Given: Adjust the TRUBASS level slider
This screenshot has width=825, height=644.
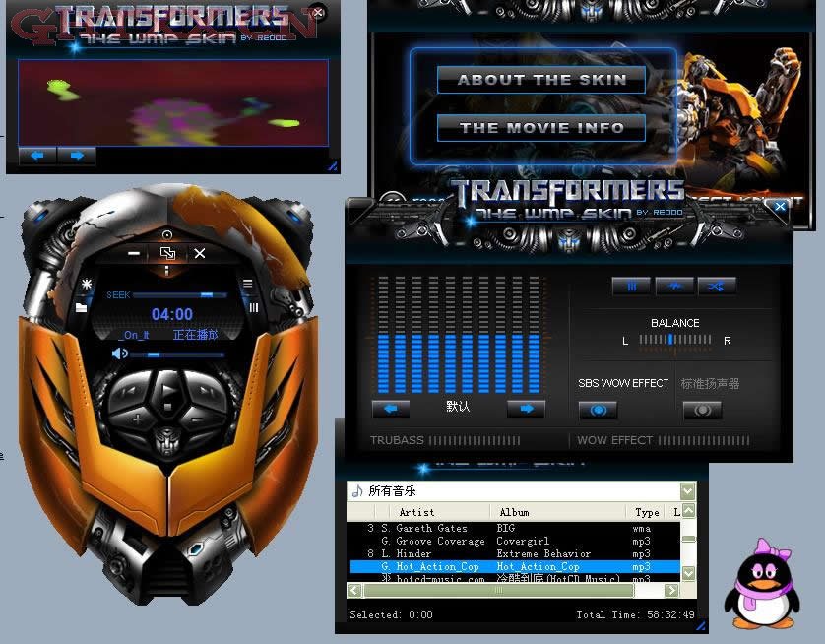Looking at the screenshot, I should (x=475, y=440).
